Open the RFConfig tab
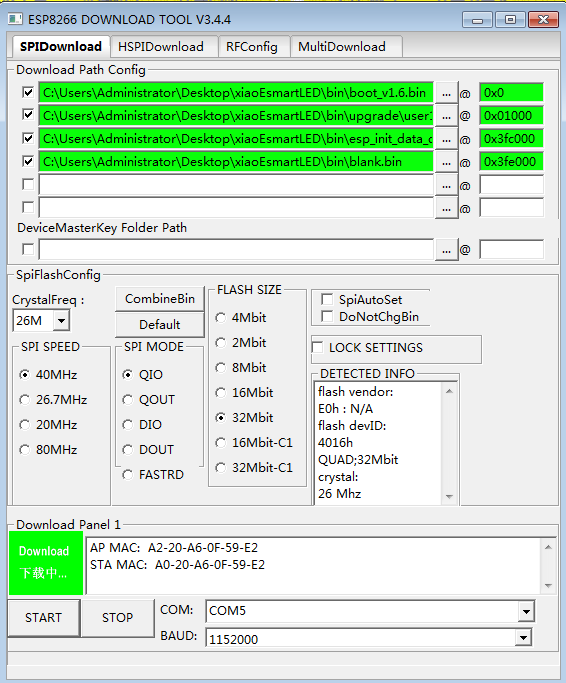 click(251, 47)
